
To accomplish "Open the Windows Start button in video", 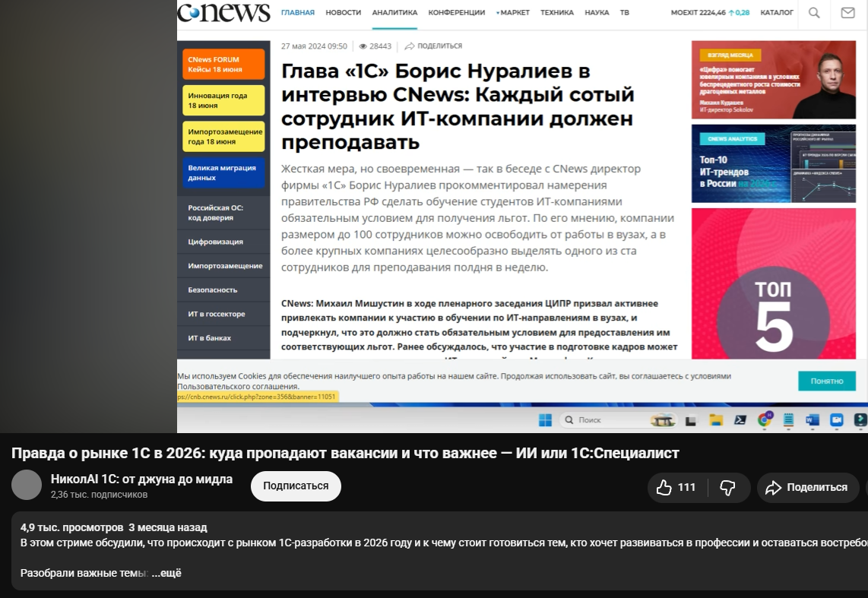I will (545, 420).
